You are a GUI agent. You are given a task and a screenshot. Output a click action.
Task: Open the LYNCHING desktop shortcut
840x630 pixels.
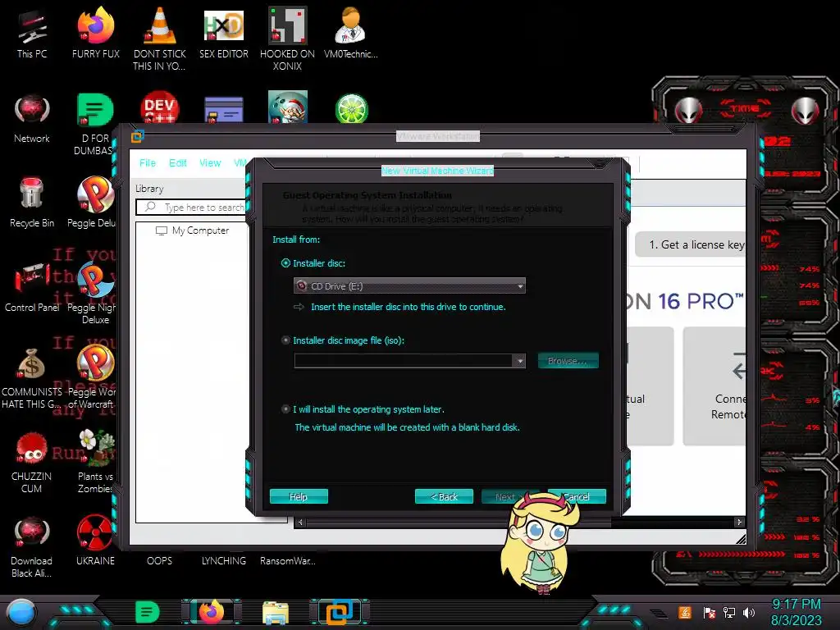pyautogui.click(x=223, y=560)
